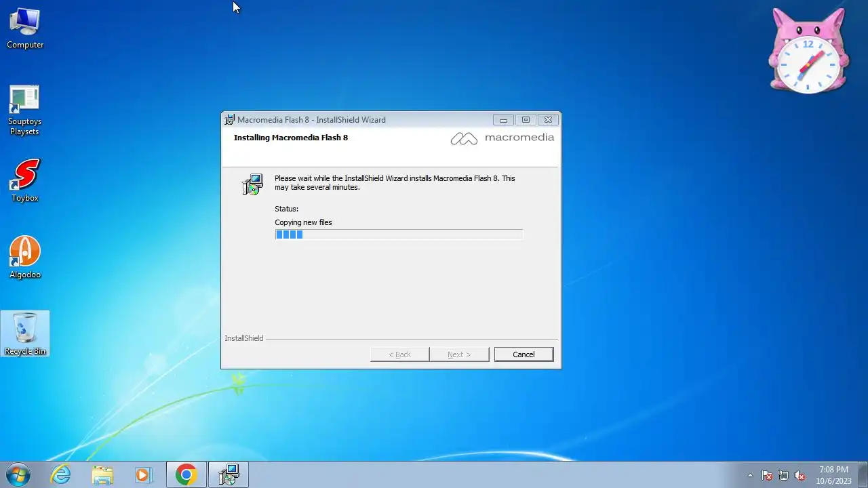Screen dimensions: 868x488
Task: Click the greyed-out Back button
Action: [x=400, y=354]
